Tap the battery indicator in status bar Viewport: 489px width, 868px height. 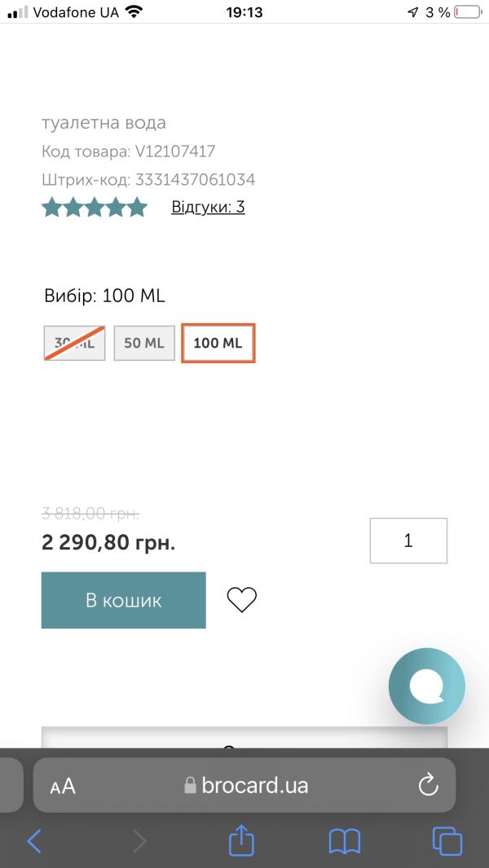click(468, 12)
